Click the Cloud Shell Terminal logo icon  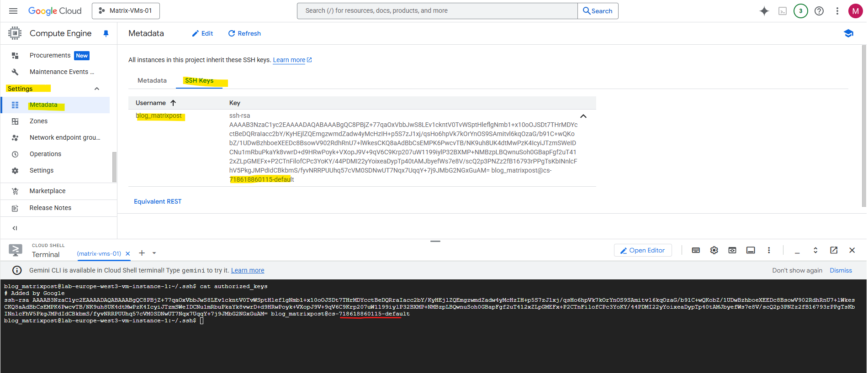pyautogui.click(x=16, y=250)
